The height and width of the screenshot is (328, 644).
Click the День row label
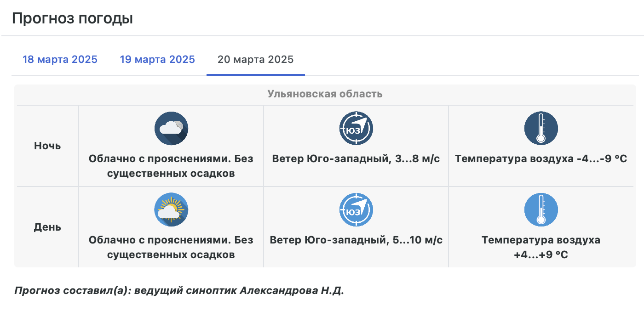point(47,227)
